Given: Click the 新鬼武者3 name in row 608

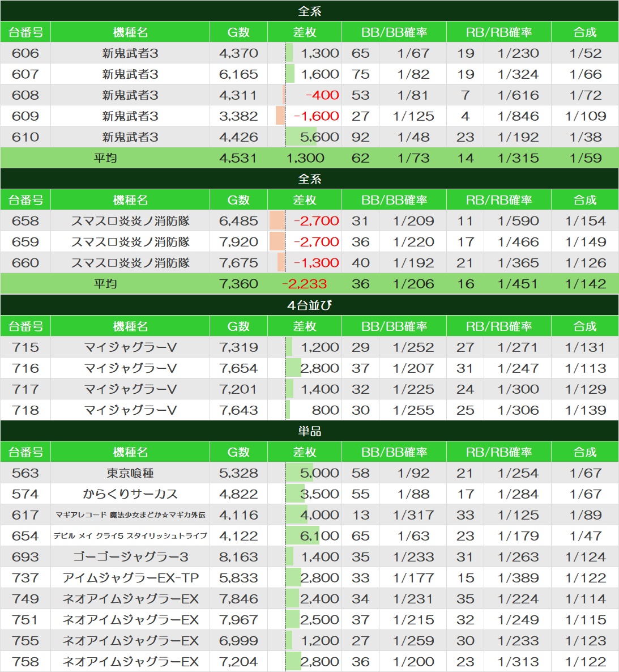Looking at the screenshot, I should (x=130, y=95).
